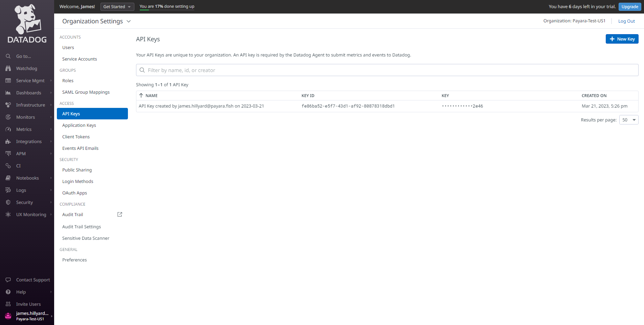Click the Logs icon in sidebar
644x325 pixels.
pyautogui.click(x=8, y=190)
